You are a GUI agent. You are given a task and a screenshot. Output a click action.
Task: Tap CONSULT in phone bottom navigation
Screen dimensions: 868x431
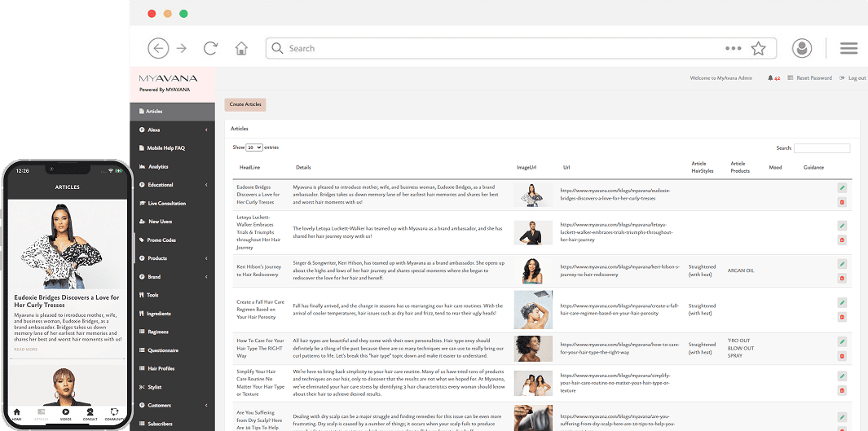click(x=90, y=415)
